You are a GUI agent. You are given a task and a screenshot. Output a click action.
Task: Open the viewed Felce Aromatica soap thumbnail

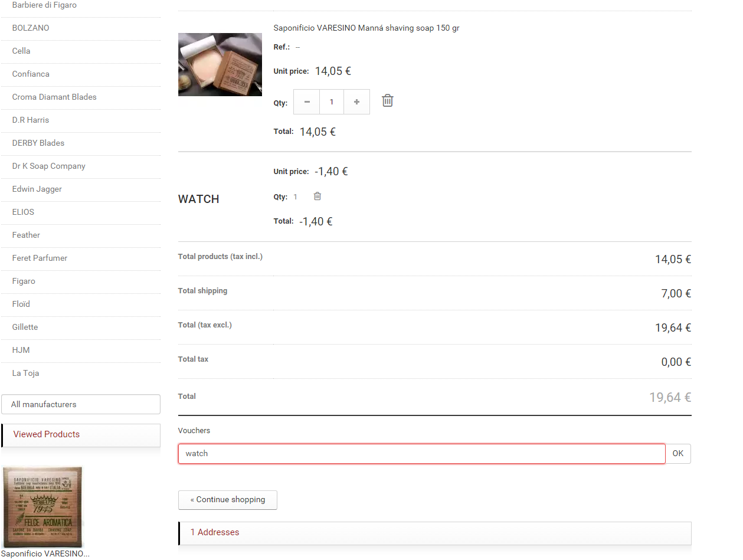click(x=43, y=507)
